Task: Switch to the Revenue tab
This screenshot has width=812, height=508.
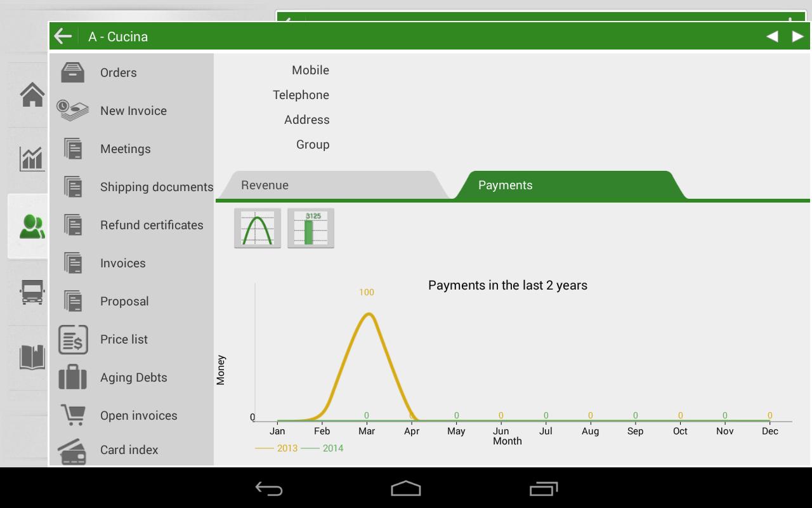Action: coord(265,185)
